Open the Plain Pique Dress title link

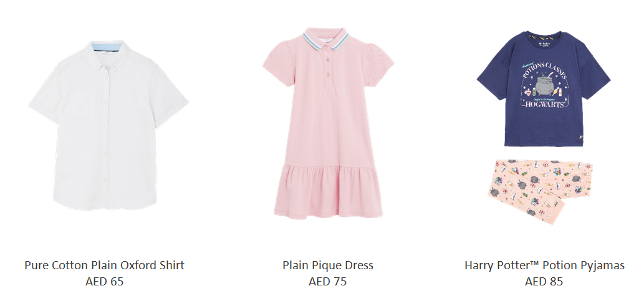click(328, 265)
